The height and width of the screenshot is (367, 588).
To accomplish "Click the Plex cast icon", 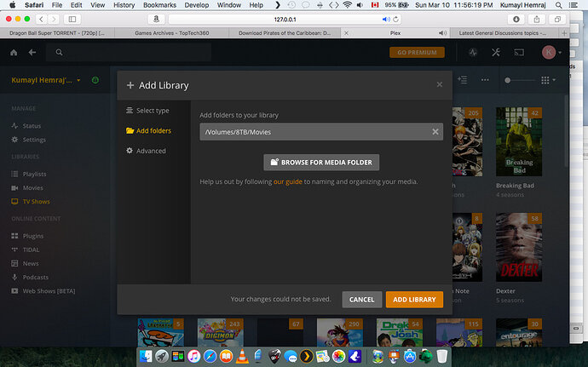I will coord(519,53).
